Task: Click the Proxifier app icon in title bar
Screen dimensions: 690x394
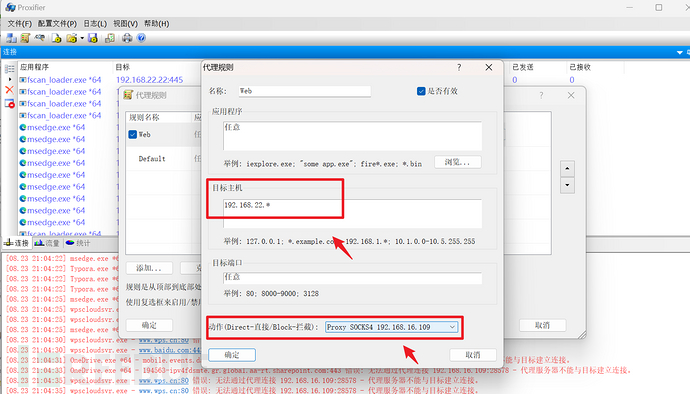Action: (x=10, y=7)
